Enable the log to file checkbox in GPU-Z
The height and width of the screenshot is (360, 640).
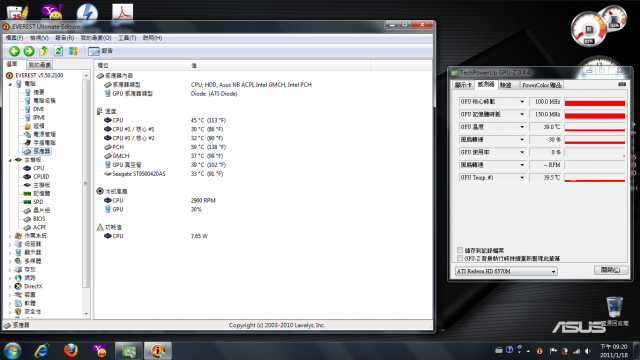point(460,250)
